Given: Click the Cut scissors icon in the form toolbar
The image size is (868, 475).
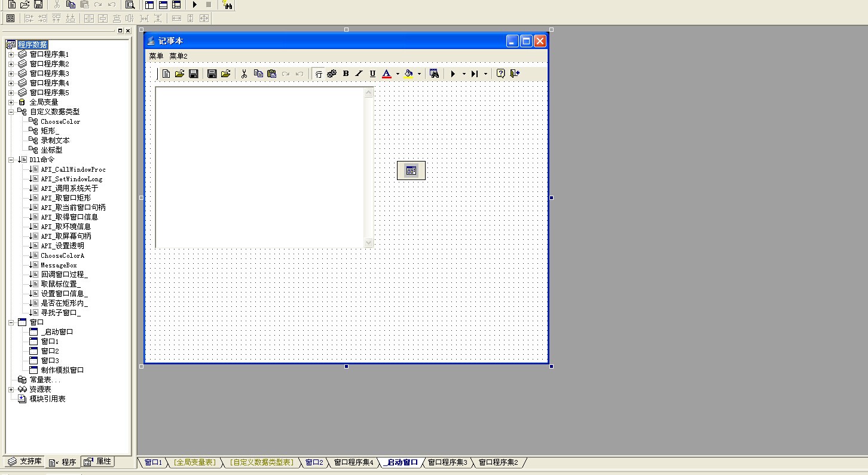Looking at the screenshot, I should 244,74.
